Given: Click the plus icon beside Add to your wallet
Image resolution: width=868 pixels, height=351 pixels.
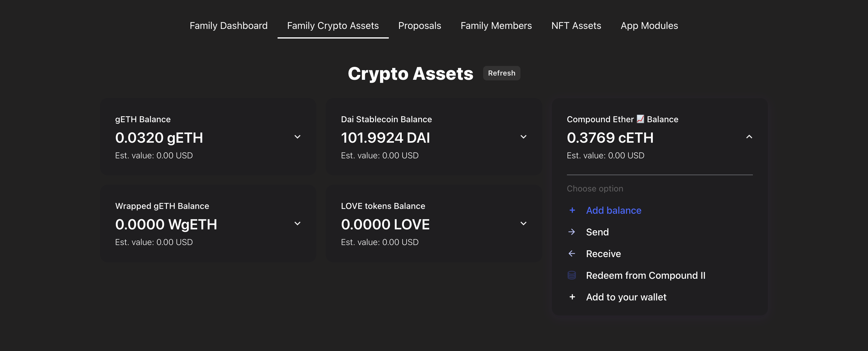Looking at the screenshot, I should 572,297.
